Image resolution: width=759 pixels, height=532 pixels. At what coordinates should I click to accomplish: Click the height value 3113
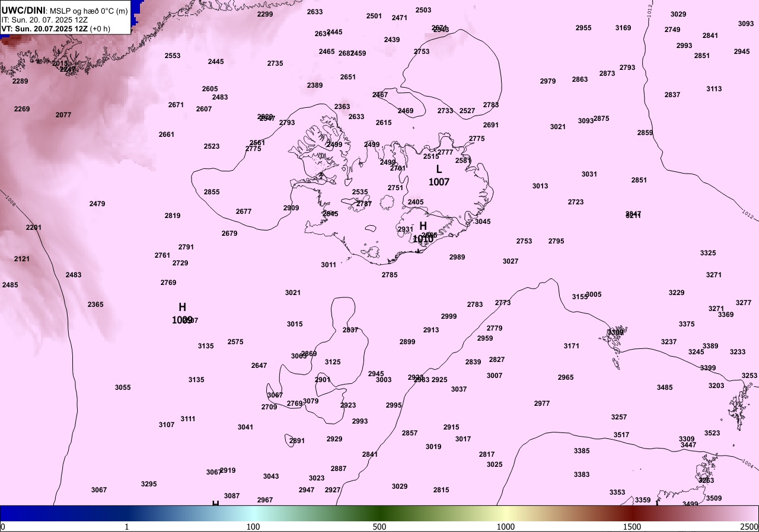click(714, 89)
